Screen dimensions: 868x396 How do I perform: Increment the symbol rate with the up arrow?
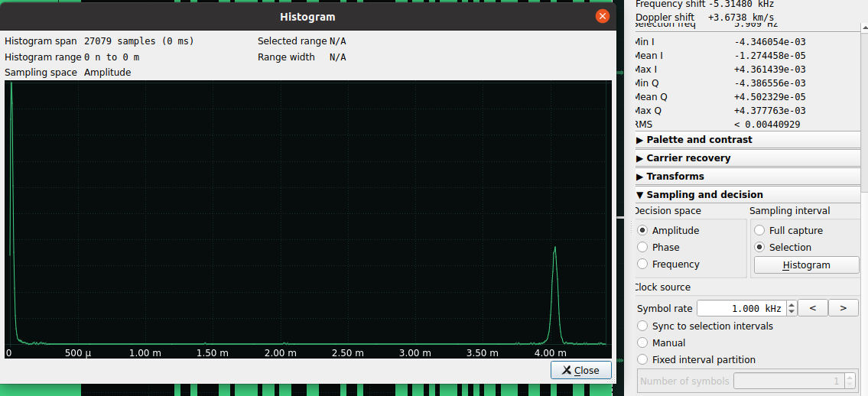pos(792,305)
